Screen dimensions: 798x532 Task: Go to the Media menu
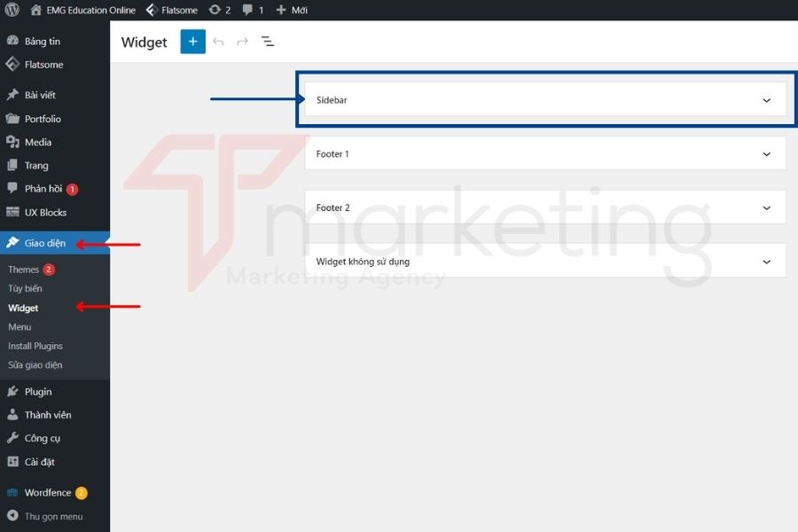click(x=38, y=142)
